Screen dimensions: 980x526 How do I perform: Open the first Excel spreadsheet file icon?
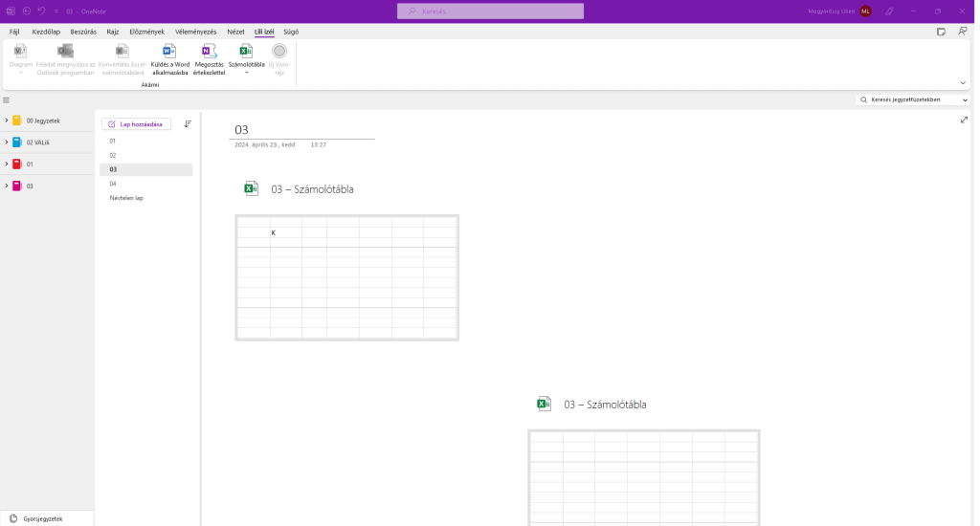coord(251,189)
